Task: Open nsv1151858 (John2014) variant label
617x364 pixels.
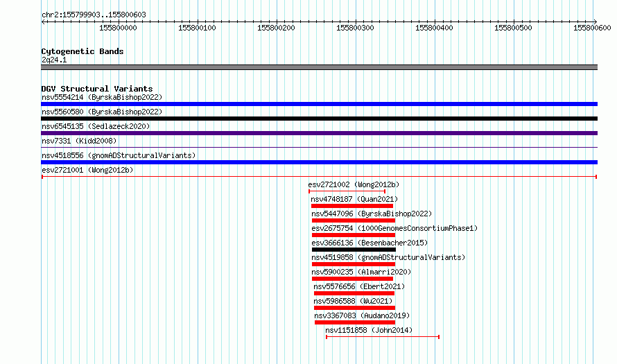Action: pos(369,330)
